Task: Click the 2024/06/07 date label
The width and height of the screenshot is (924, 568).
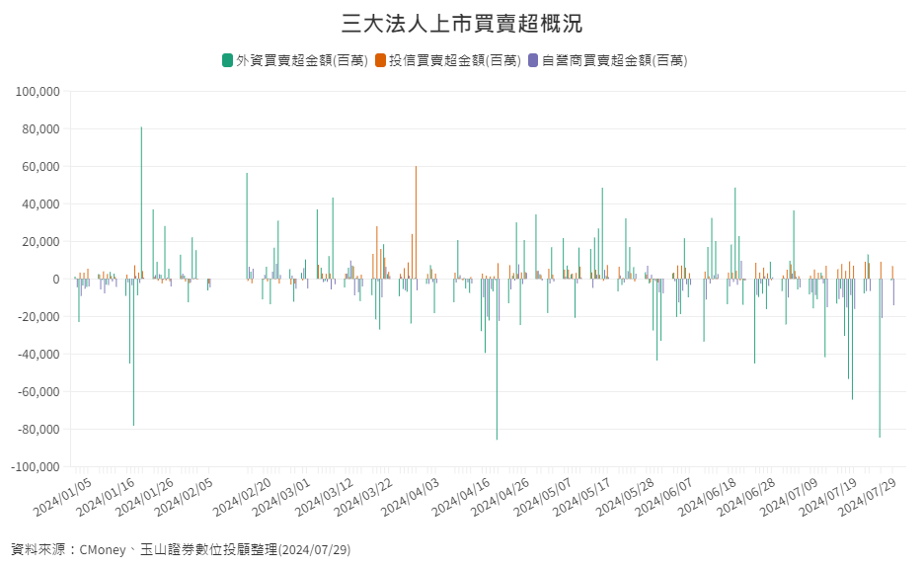Action: (664, 498)
